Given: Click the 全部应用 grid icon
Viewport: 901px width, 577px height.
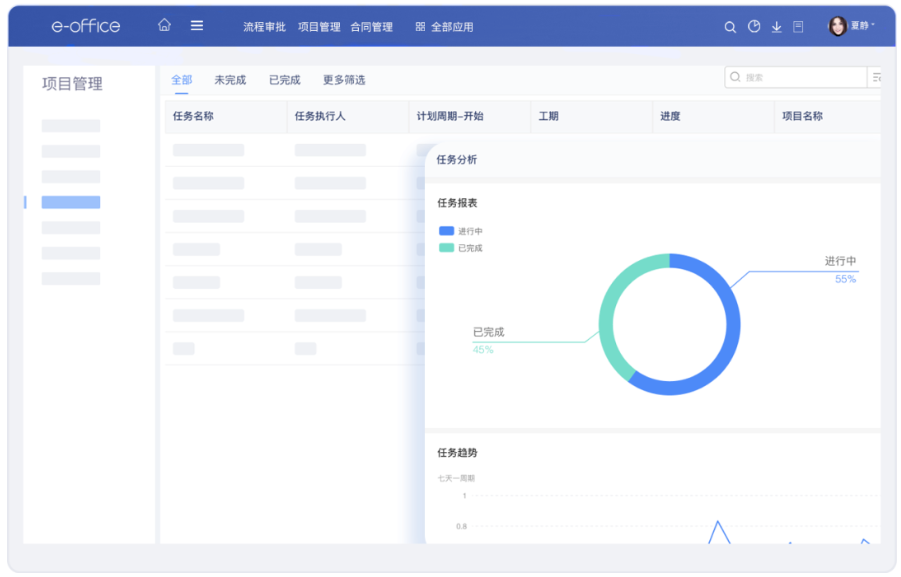Looking at the screenshot, I should pos(420,27).
